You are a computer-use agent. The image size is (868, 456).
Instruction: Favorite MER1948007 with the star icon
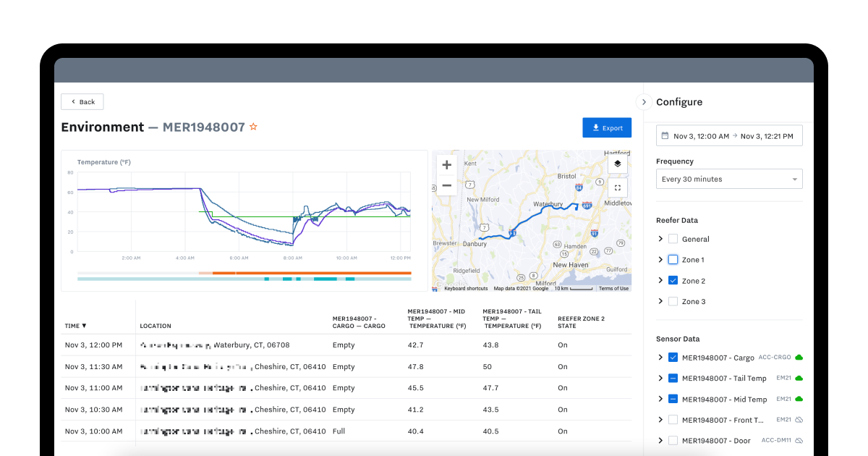pos(253,127)
